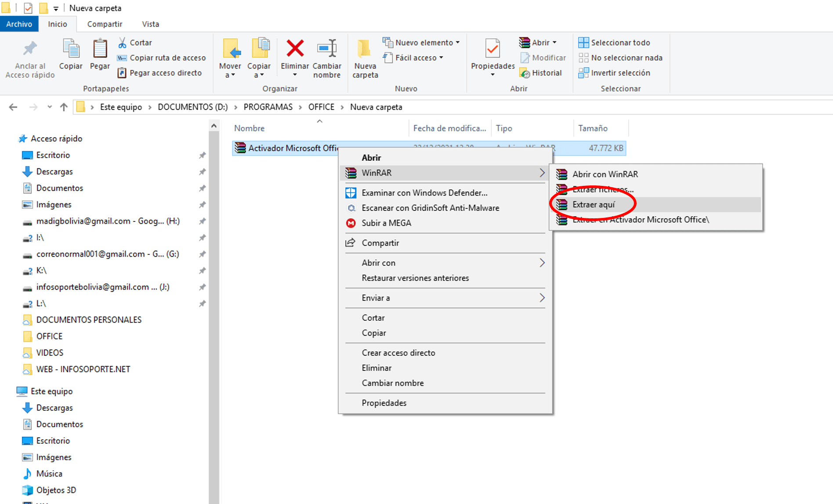Click Examinar con Windows Defender

tap(445, 193)
